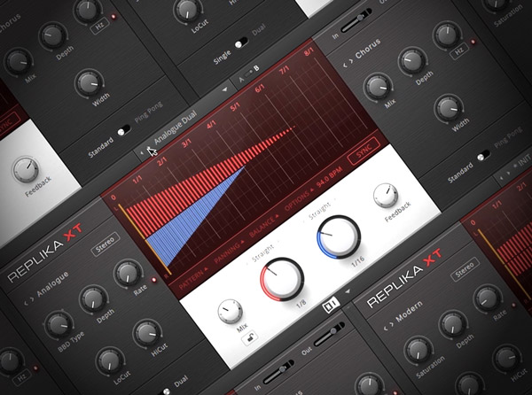Viewport: 532px width, 395px height.
Task: Open preset dropdown arrow right of Analogue Dual
Action: pos(224,90)
